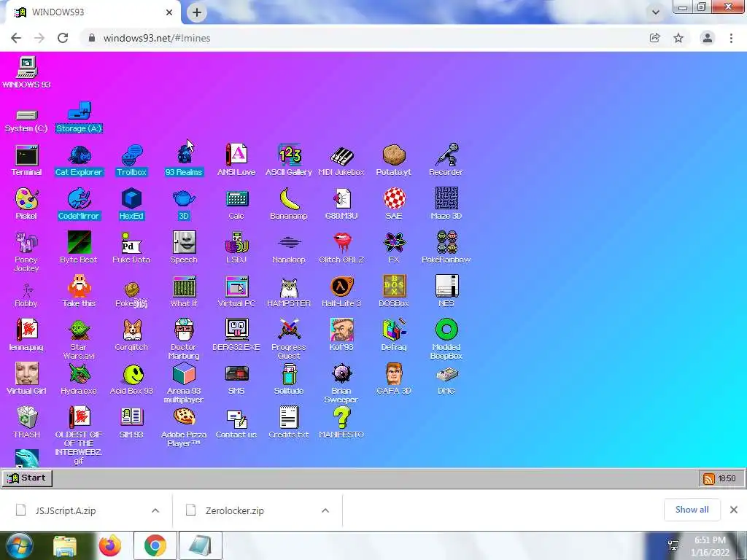The width and height of the screenshot is (747, 560).
Task: Open the Brian Sweeper icon
Action: (x=341, y=374)
